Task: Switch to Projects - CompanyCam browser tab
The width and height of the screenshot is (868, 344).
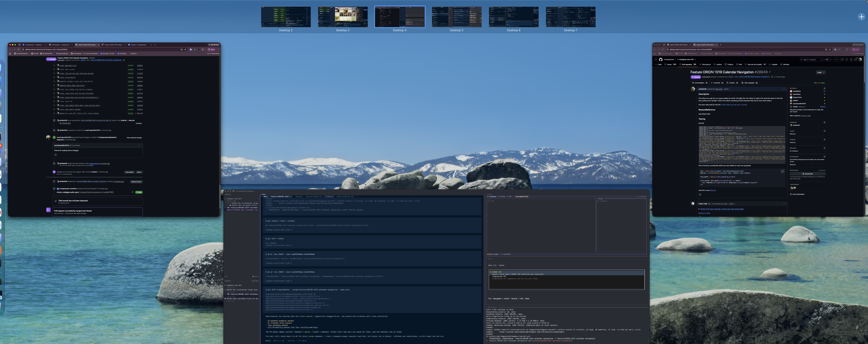Action: 139,45
